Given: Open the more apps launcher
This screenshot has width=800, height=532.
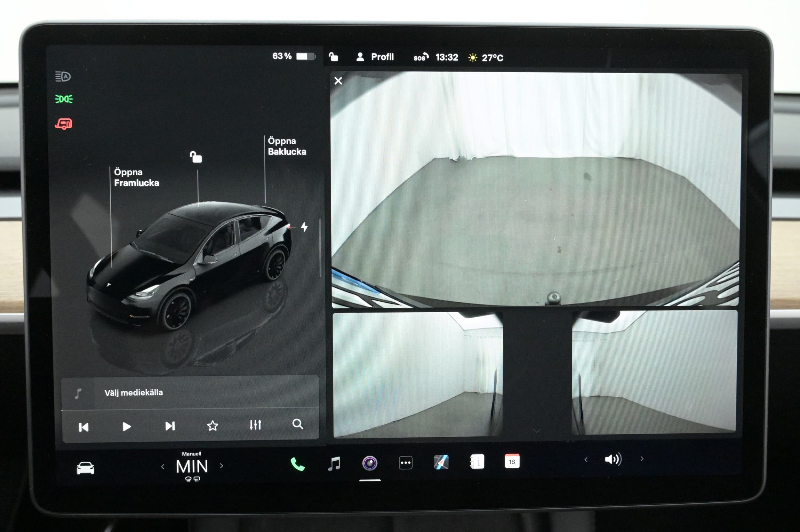Looking at the screenshot, I should tap(406, 463).
